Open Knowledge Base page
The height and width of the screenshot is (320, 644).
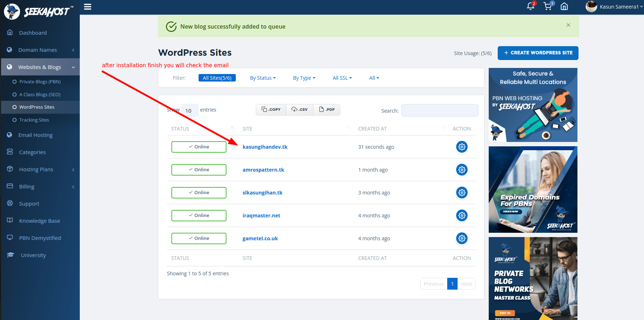click(40, 221)
